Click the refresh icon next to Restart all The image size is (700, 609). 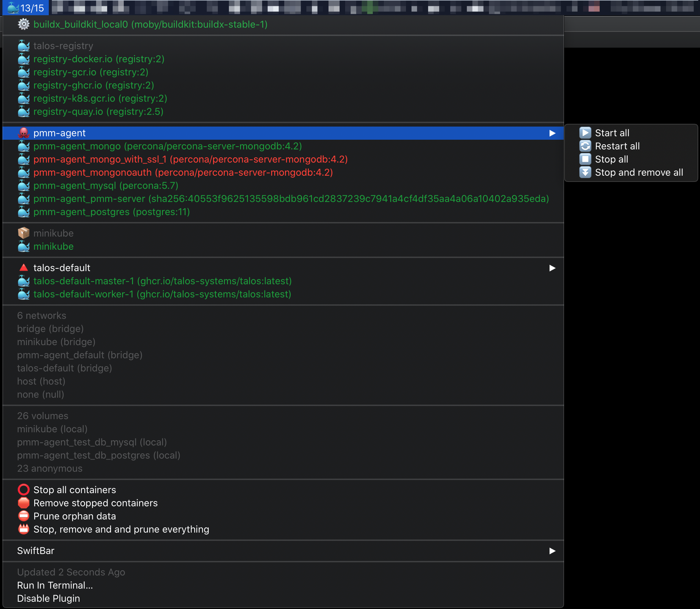click(x=585, y=146)
